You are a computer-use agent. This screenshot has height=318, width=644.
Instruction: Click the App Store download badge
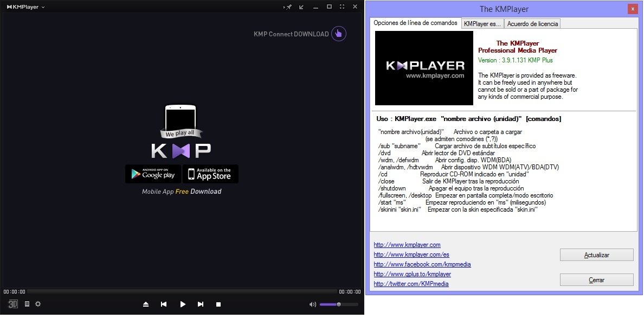coord(210,174)
